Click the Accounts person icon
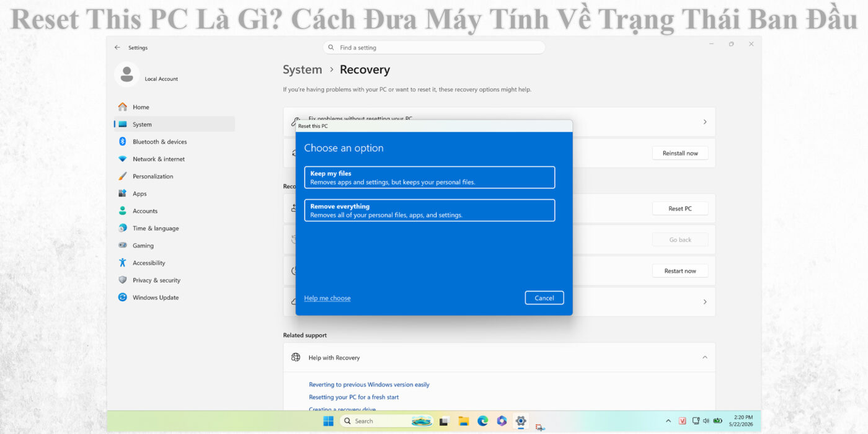 (123, 211)
